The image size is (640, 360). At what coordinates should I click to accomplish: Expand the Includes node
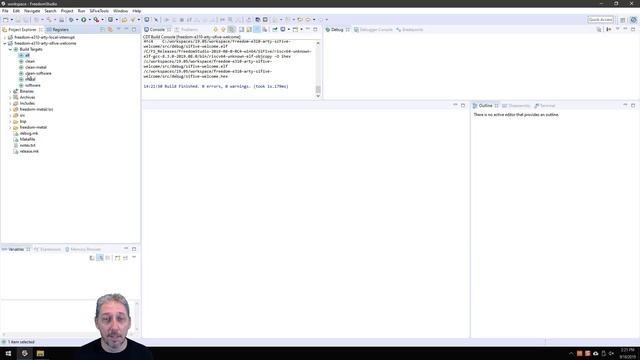tap(10, 103)
